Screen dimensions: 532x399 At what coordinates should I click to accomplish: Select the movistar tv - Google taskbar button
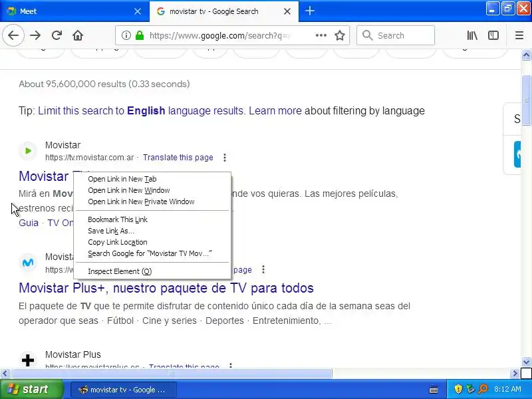pos(123,390)
